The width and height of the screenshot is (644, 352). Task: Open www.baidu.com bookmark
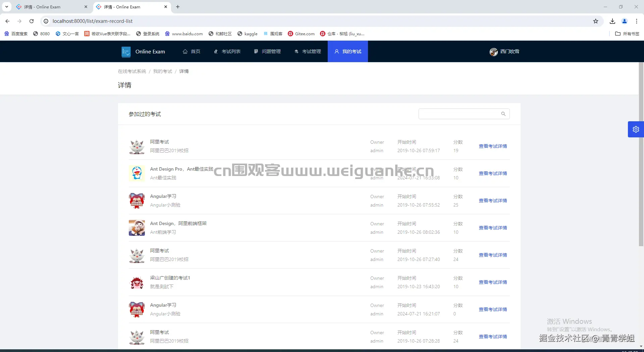point(184,34)
